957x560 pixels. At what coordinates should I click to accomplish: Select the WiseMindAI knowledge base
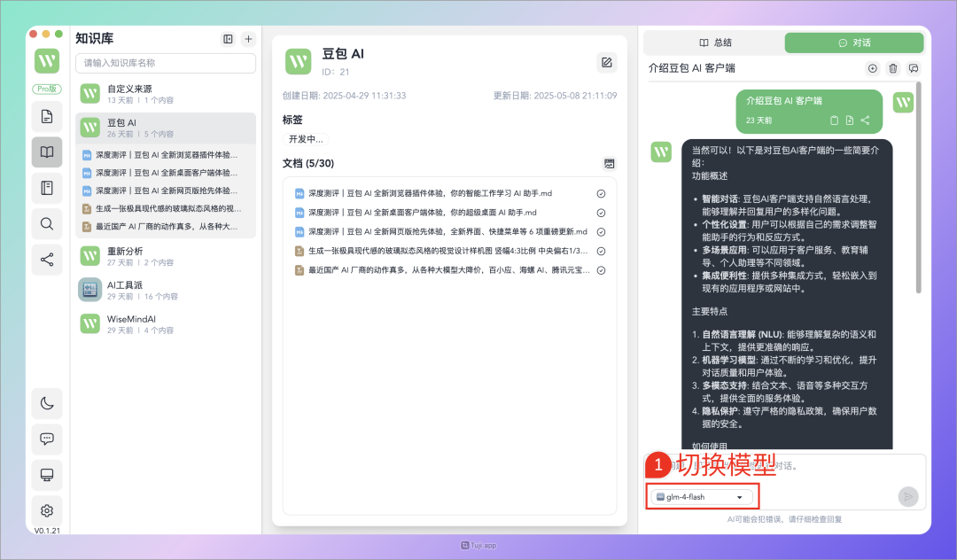coord(166,324)
